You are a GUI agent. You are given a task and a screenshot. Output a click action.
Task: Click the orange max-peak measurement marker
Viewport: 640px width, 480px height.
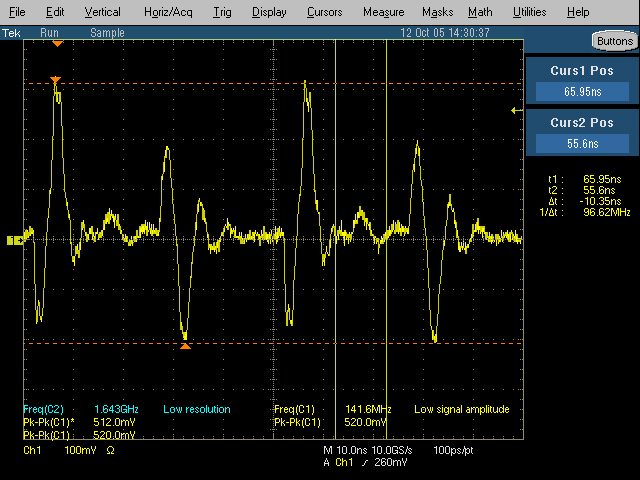pos(56,80)
